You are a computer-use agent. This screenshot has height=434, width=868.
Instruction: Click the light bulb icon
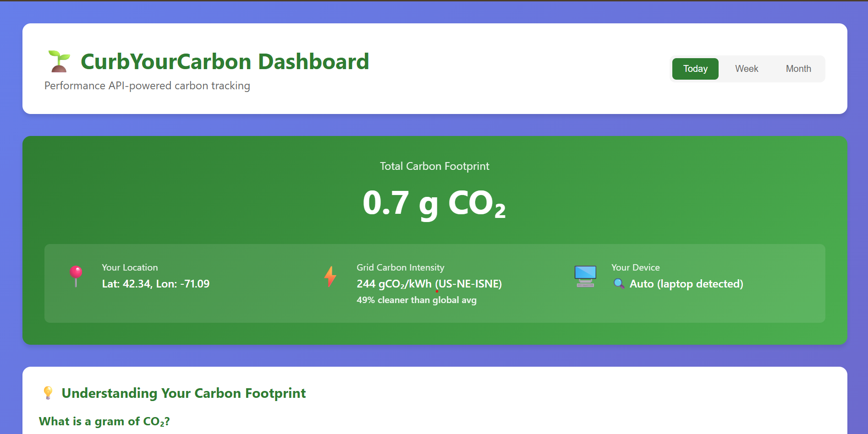click(48, 393)
